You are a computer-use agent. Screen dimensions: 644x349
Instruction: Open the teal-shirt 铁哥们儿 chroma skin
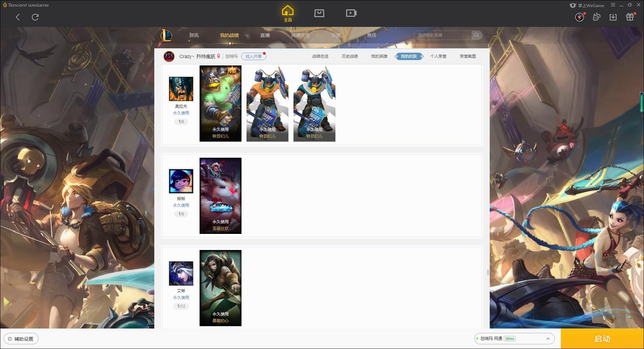click(314, 103)
